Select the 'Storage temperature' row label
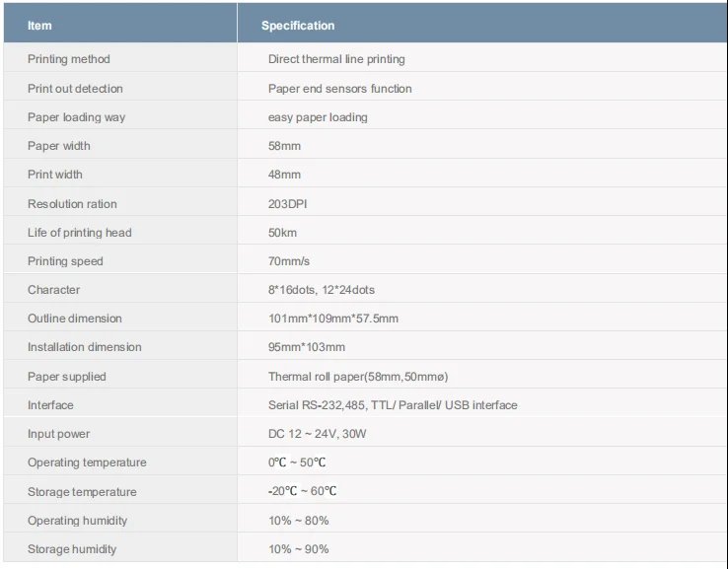The width and height of the screenshot is (728, 569). coord(82,492)
